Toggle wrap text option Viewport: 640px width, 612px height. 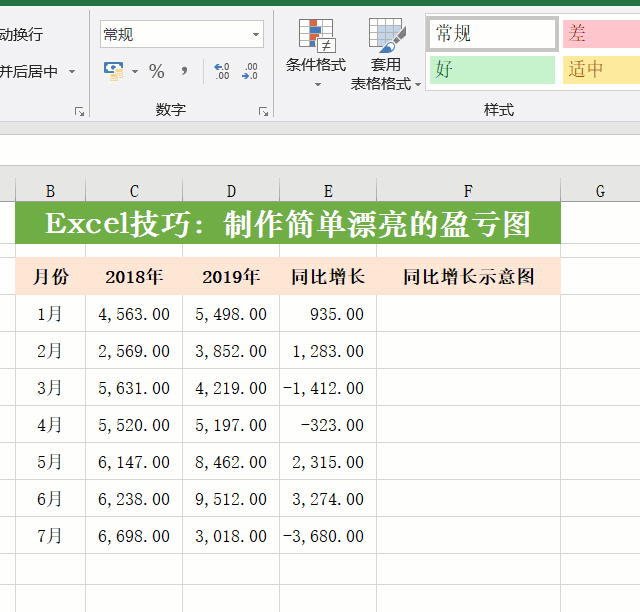(21, 34)
